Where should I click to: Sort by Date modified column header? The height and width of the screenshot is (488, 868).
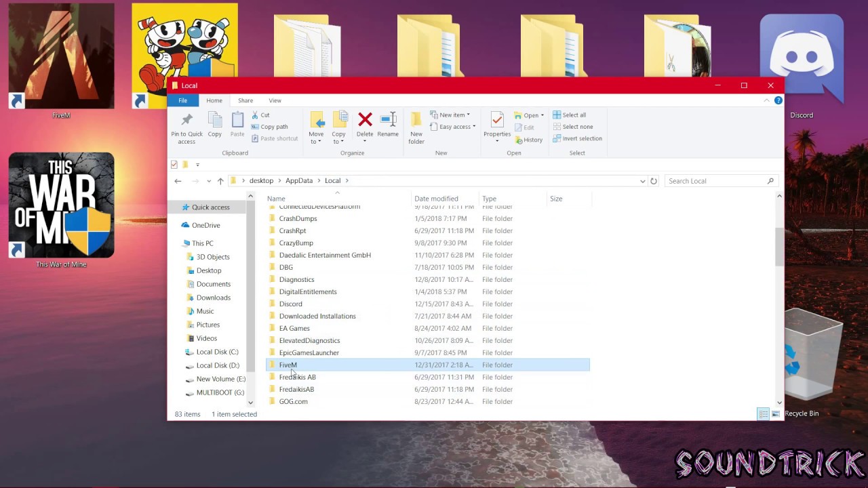(x=445, y=199)
